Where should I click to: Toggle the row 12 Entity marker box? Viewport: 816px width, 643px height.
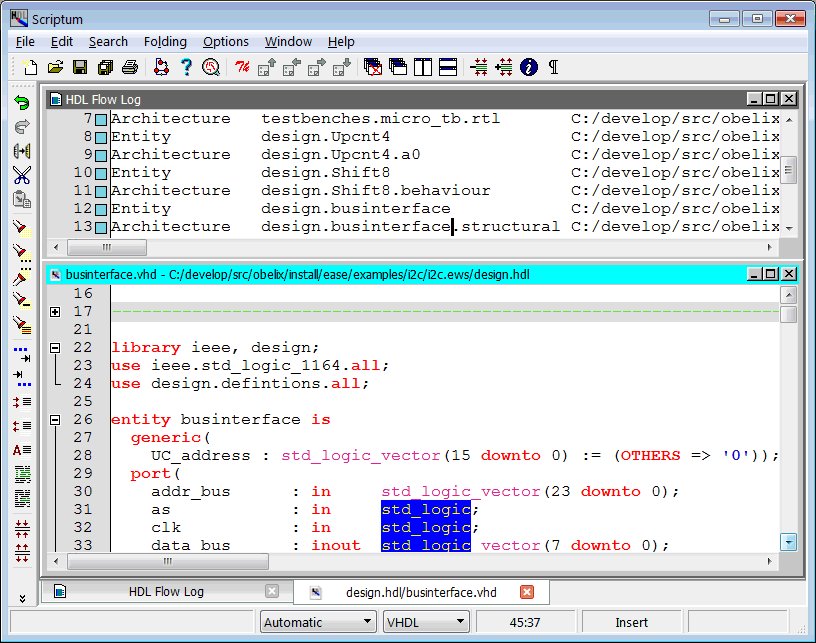(x=101, y=209)
